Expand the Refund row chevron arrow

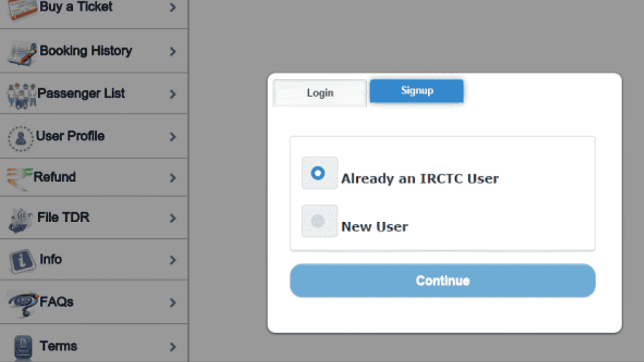[x=173, y=178]
